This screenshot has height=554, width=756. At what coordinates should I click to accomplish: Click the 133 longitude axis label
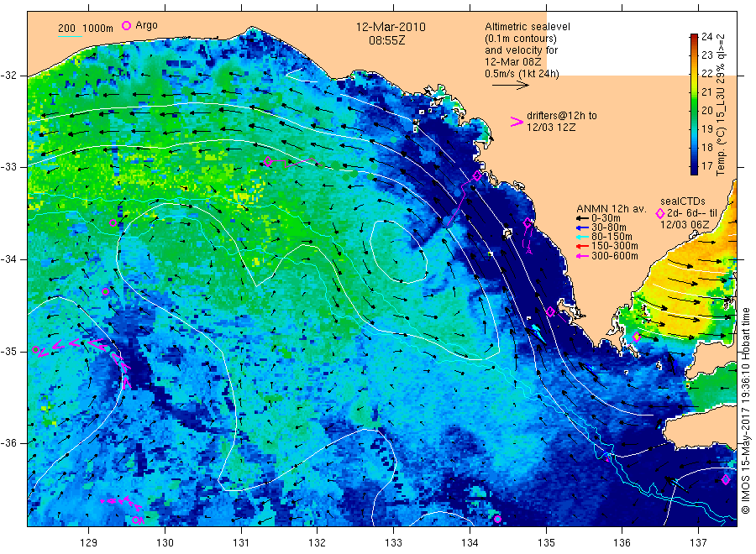(x=393, y=543)
